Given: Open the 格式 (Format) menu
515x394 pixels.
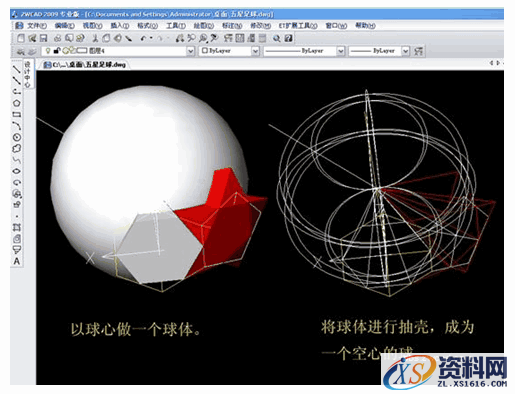Looking at the screenshot, I should (x=147, y=26).
